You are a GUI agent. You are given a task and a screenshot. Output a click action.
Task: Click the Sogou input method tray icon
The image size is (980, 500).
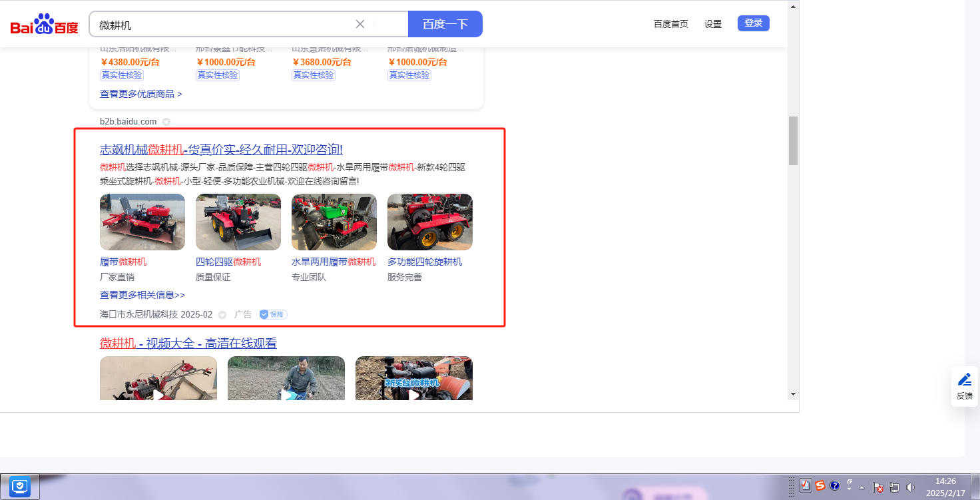[x=820, y=485]
